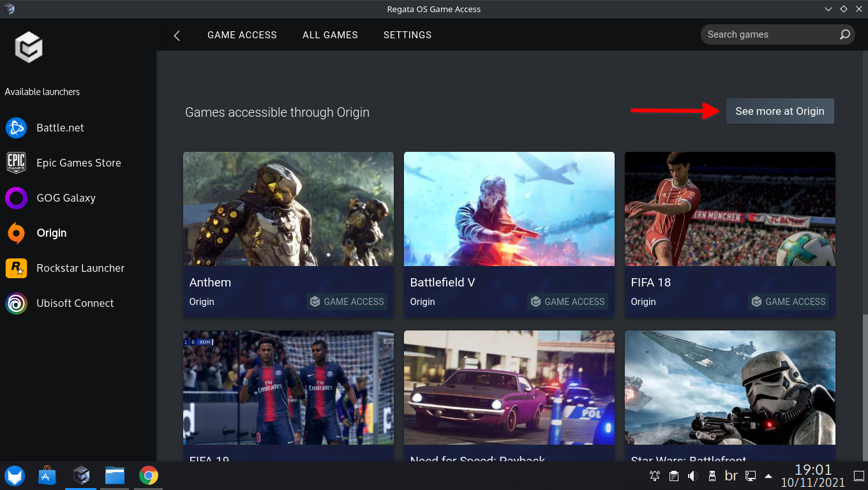Select Ubisoft Connect launcher label
Viewport: 868px width, 490px height.
(75, 303)
